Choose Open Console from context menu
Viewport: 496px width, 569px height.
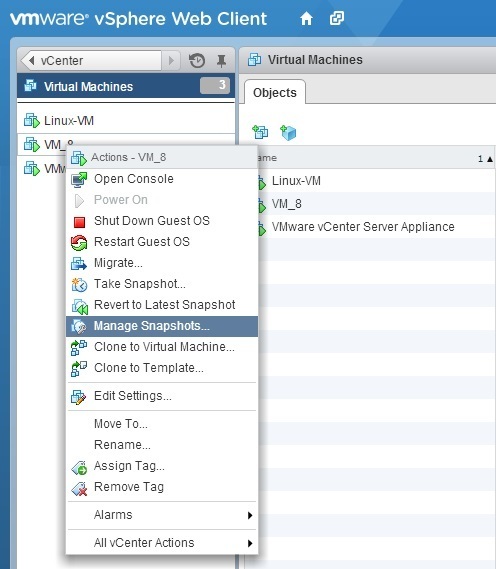[162, 179]
